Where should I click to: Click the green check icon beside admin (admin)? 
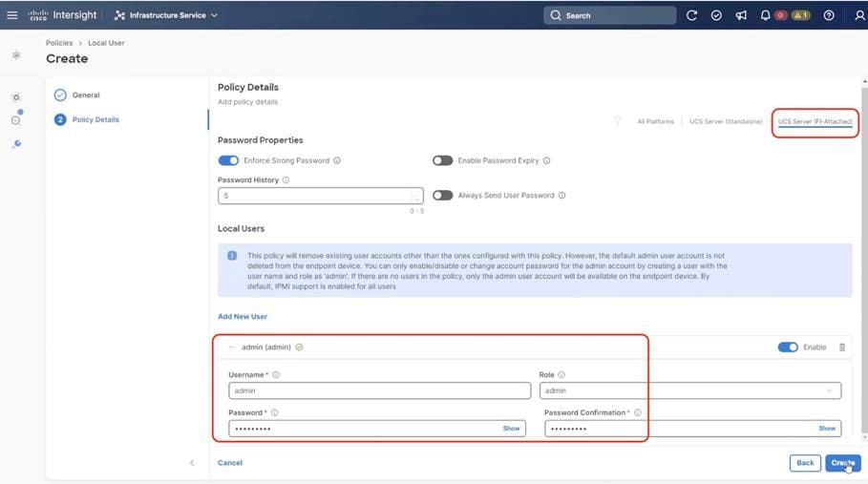299,347
